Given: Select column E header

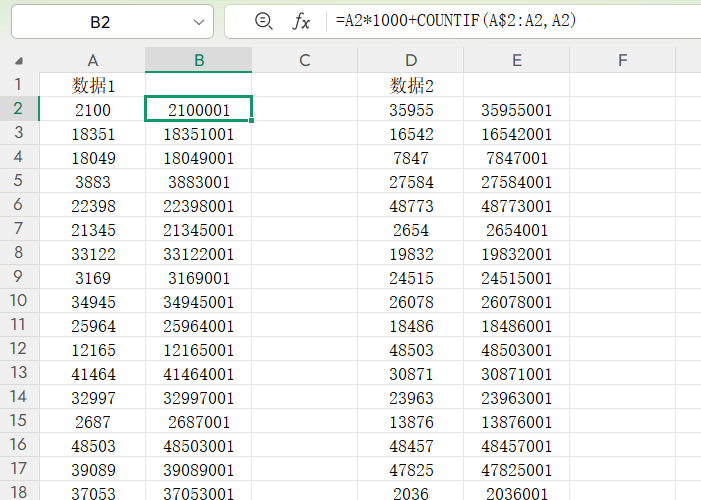Looking at the screenshot, I should 516,61.
